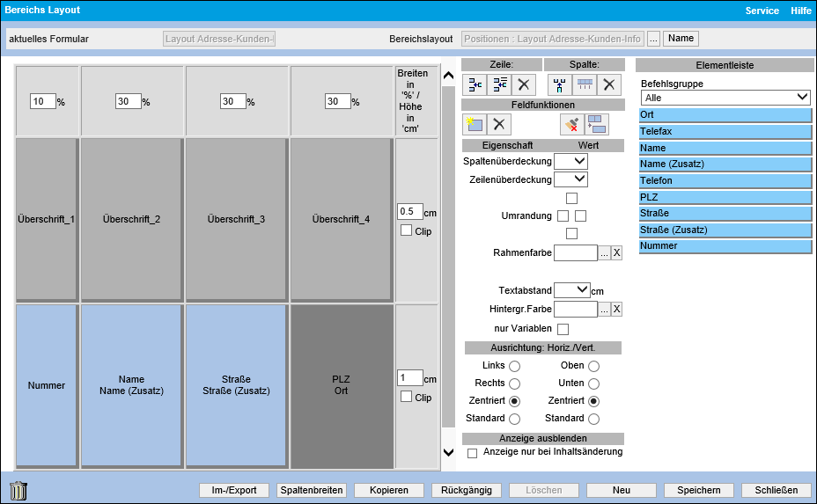Select the Telefax element in Elementleiste
Screen dimensions: 817x504
[x=725, y=131]
